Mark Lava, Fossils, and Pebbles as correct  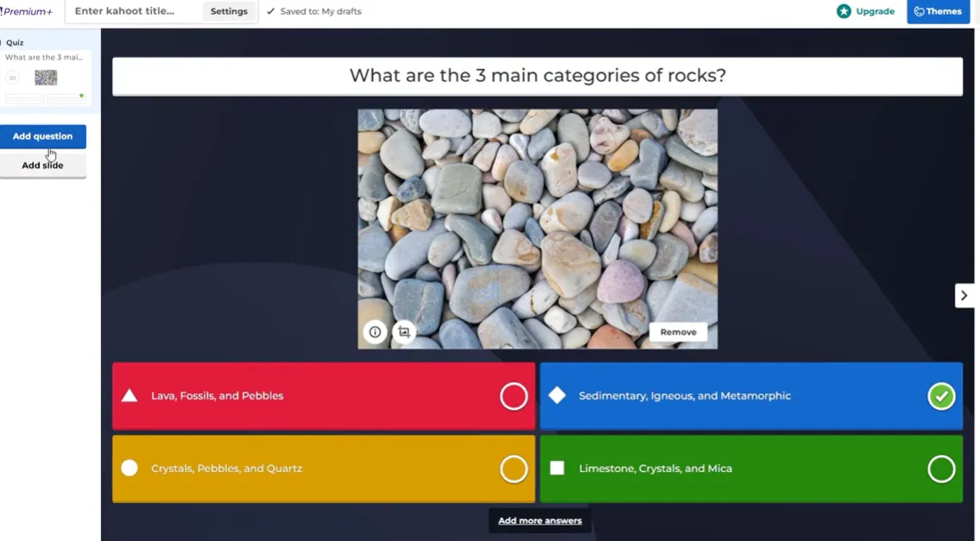514,396
